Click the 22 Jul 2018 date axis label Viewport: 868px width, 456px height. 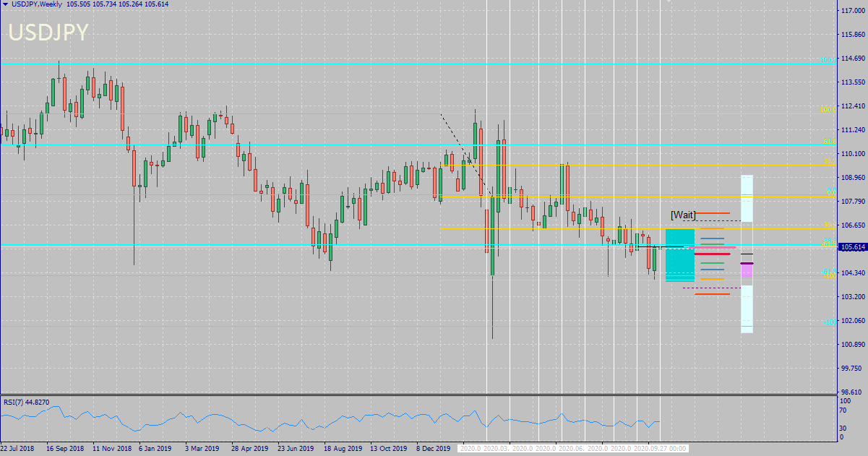click(16, 448)
